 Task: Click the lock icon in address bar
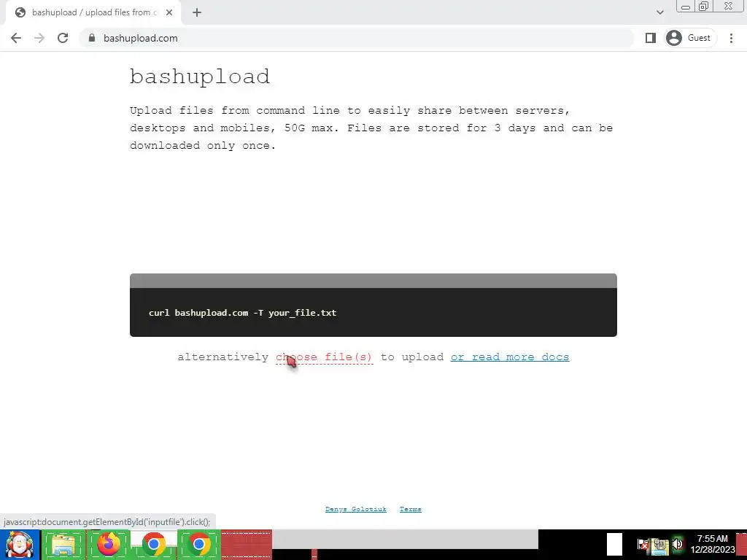pyautogui.click(x=92, y=38)
